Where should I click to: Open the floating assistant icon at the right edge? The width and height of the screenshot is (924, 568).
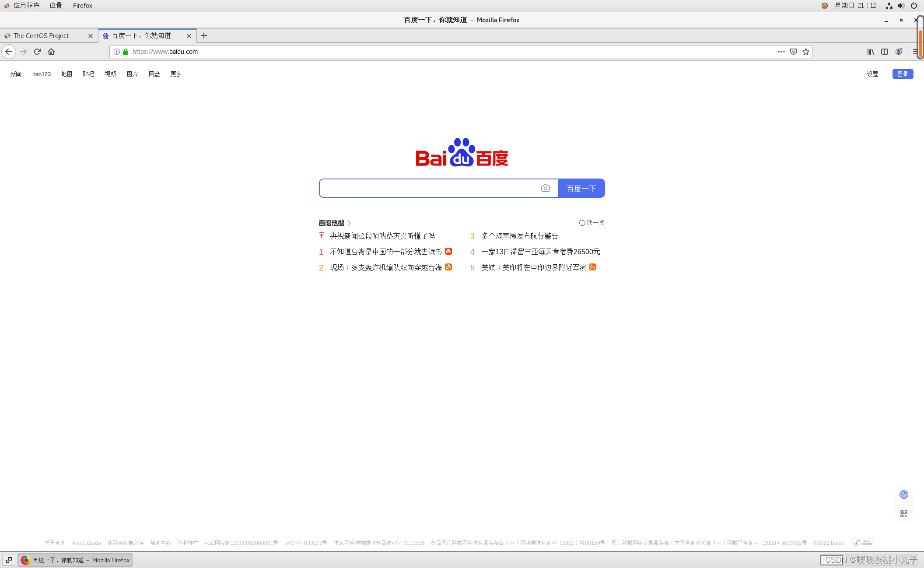(904, 494)
